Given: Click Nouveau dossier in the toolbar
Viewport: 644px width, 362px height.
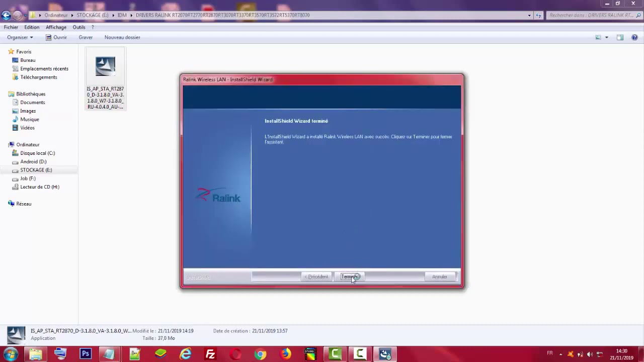Looking at the screenshot, I should coord(122,37).
